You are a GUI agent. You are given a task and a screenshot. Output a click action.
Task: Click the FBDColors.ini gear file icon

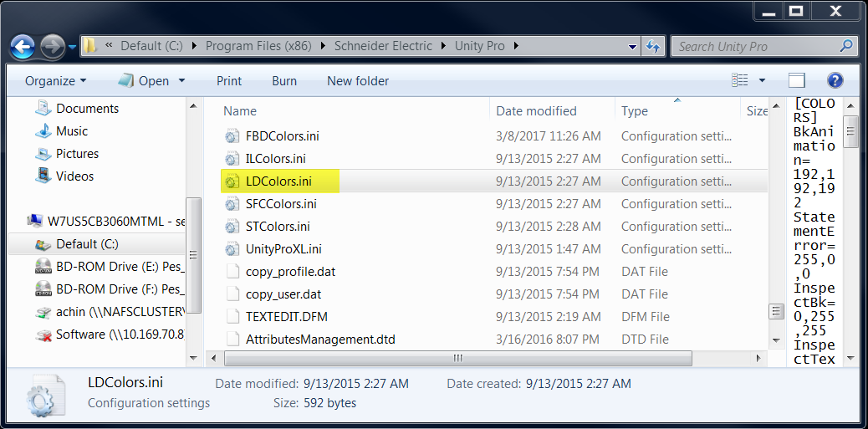(x=232, y=136)
